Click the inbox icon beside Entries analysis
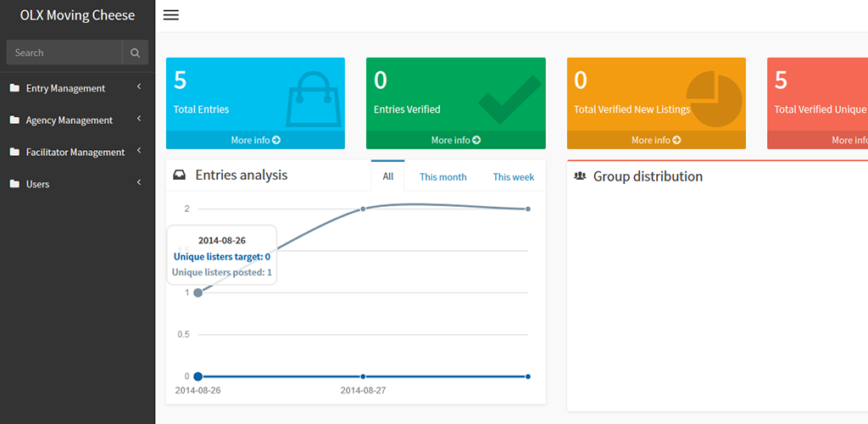The image size is (868, 424). coord(179,176)
